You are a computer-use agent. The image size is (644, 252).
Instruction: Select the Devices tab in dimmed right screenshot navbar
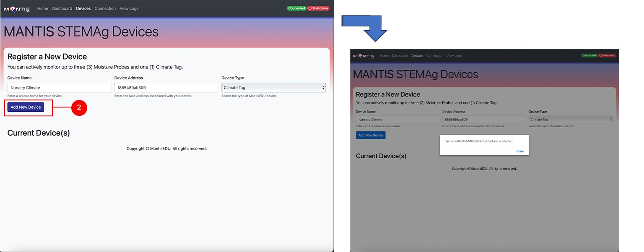[417, 55]
